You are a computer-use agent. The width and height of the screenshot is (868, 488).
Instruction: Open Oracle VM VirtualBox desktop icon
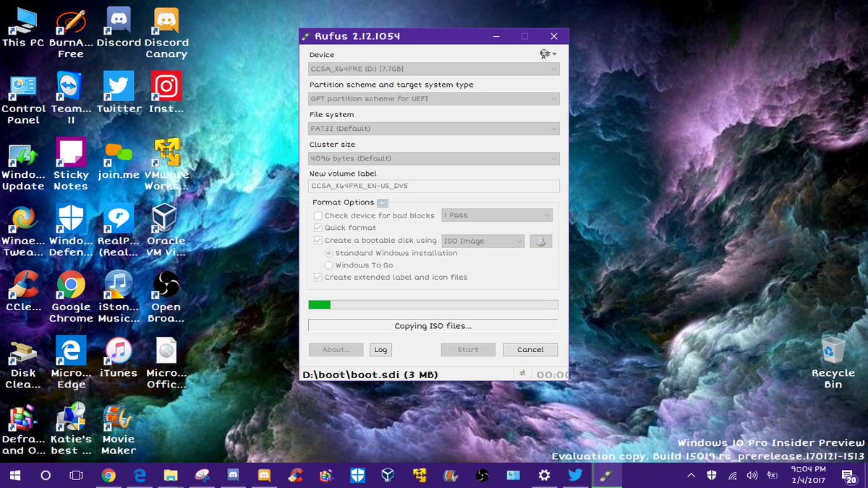click(x=166, y=231)
